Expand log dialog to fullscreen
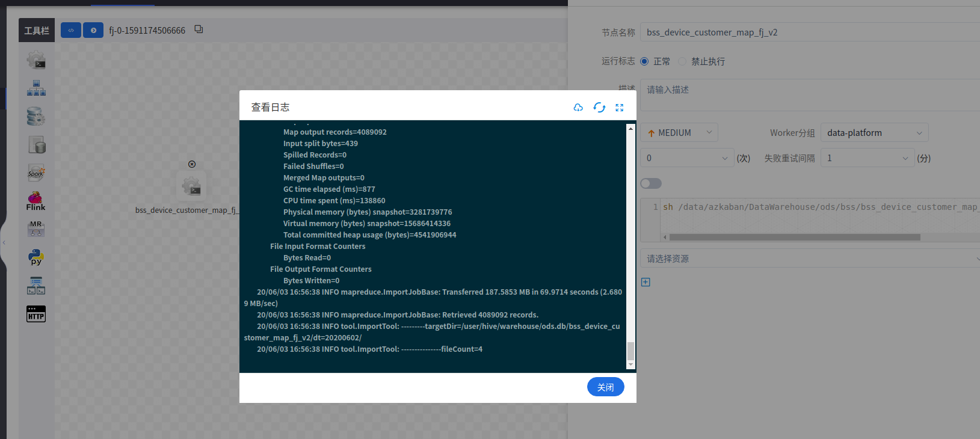980x439 pixels. click(620, 108)
